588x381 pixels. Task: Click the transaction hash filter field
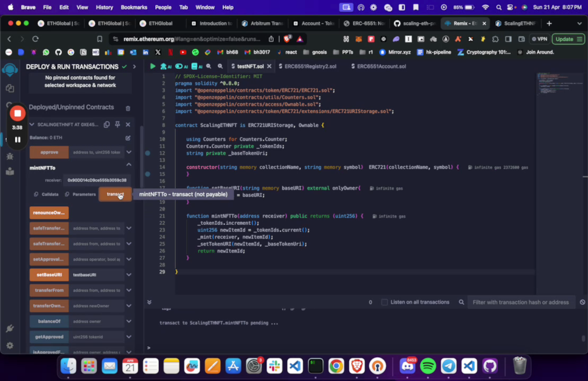pyautogui.click(x=521, y=302)
